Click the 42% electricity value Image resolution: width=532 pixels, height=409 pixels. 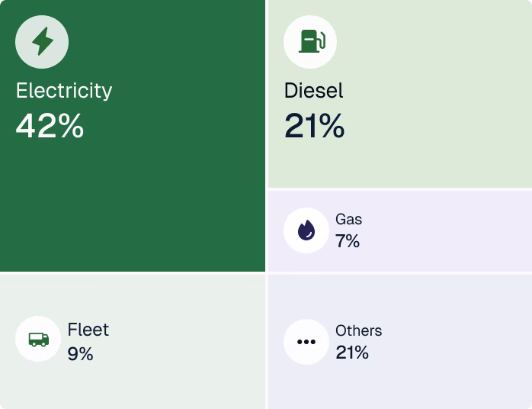[50, 126]
